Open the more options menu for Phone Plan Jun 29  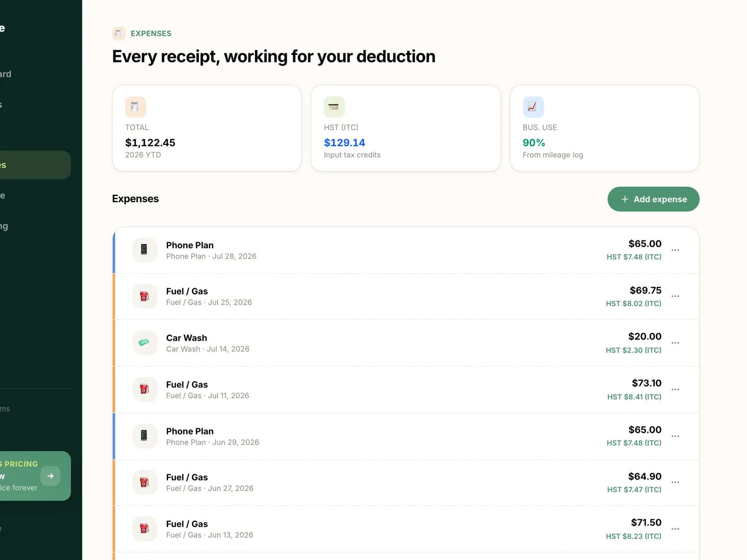tap(676, 436)
